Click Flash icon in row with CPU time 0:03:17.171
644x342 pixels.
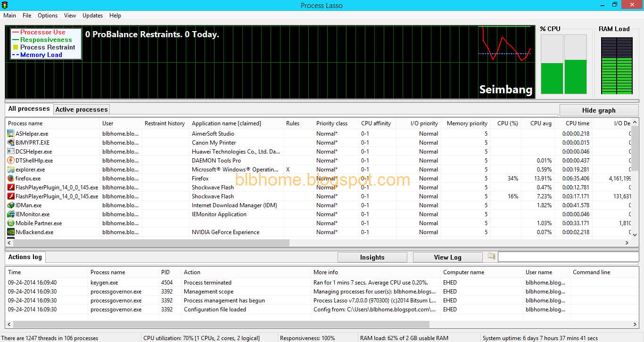tap(11, 196)
